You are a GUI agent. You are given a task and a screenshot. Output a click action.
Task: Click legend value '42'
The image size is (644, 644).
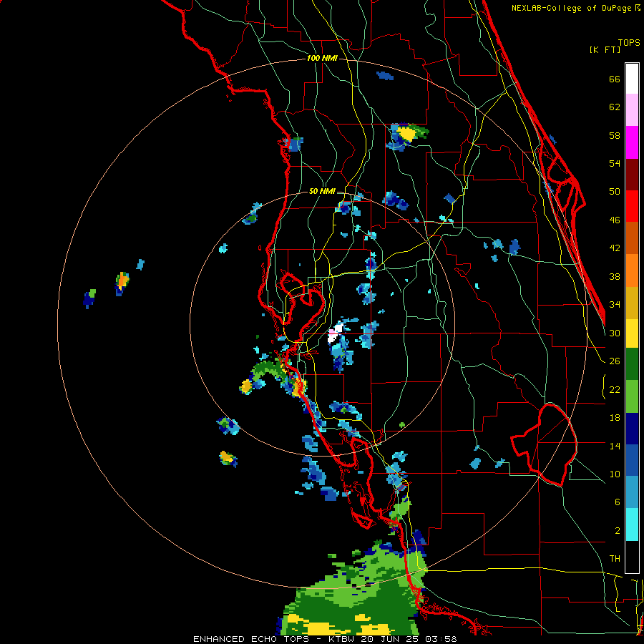coord(615,248)
